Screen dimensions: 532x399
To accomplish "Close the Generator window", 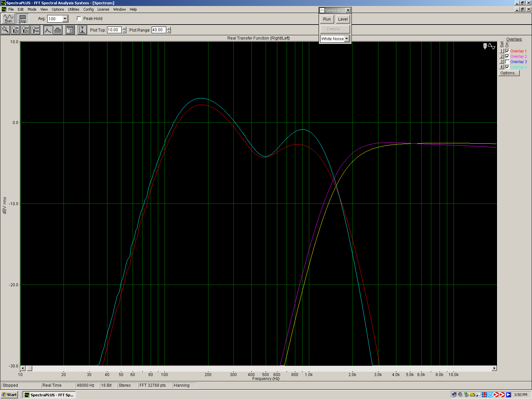I will point(348,10).
